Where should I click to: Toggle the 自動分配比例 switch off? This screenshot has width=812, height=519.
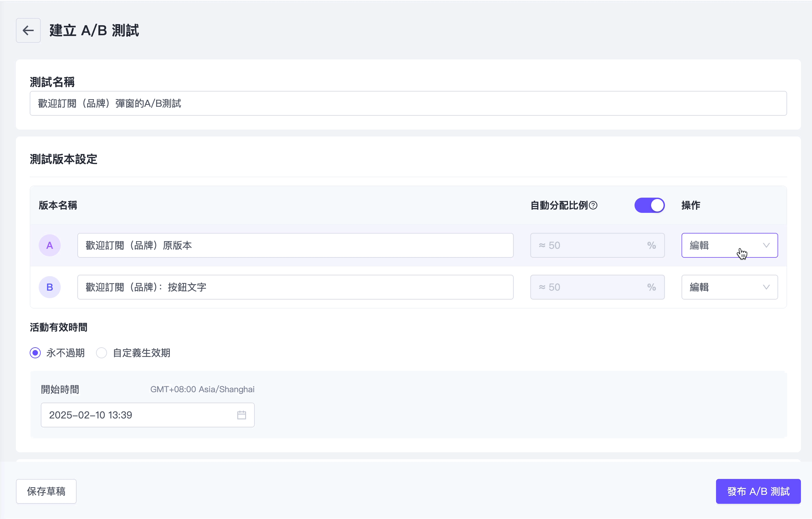point(649,206)
